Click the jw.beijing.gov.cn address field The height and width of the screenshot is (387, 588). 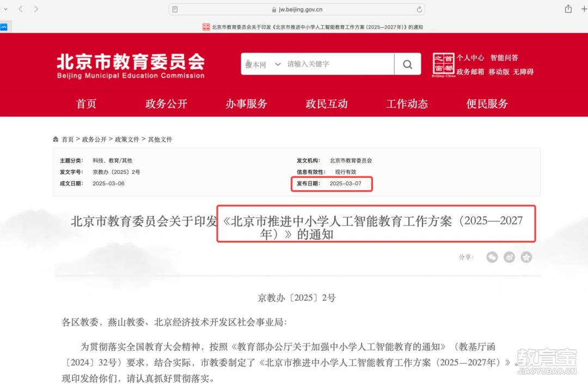297,9
